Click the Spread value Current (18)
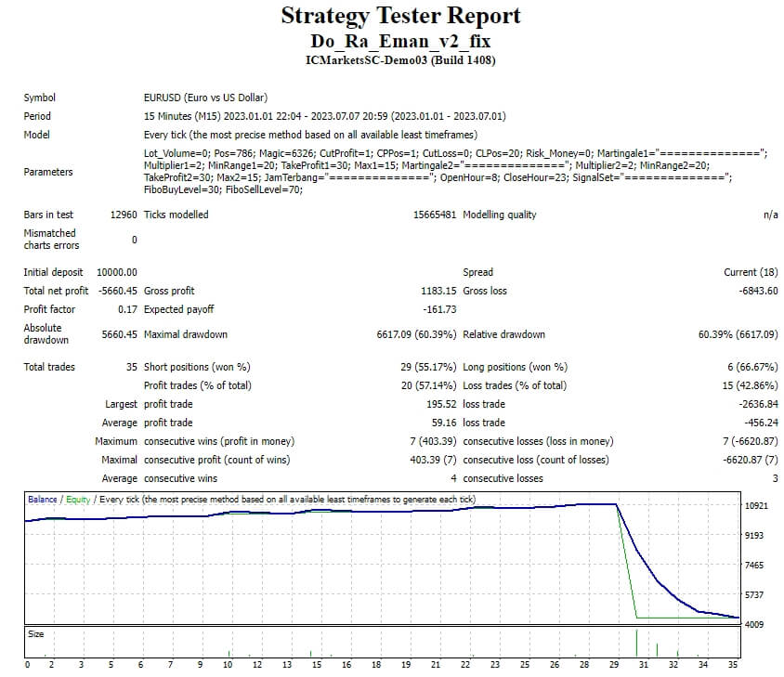The height and width of the screenshot is (677, 784). click(x=751, y=272)
